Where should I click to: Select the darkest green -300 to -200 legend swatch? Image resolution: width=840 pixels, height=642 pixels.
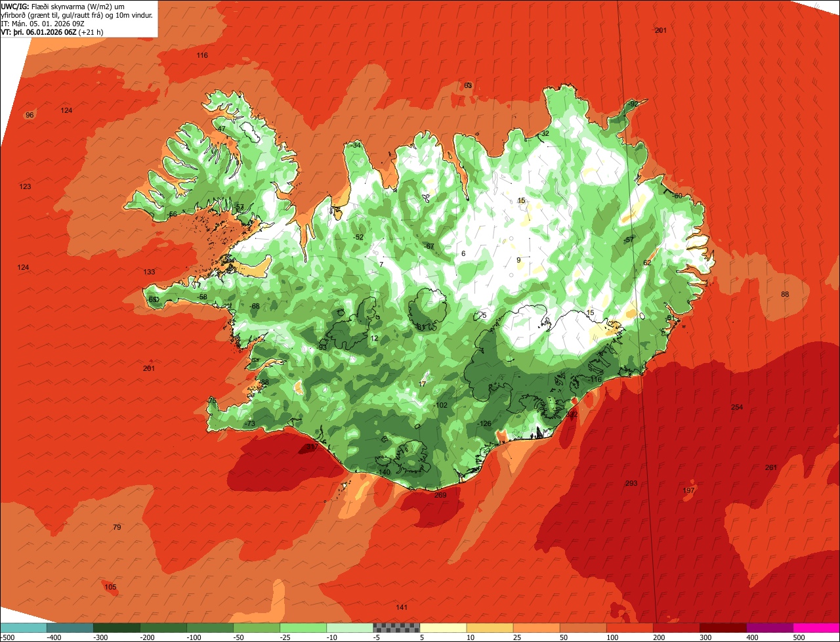(117, 628)
